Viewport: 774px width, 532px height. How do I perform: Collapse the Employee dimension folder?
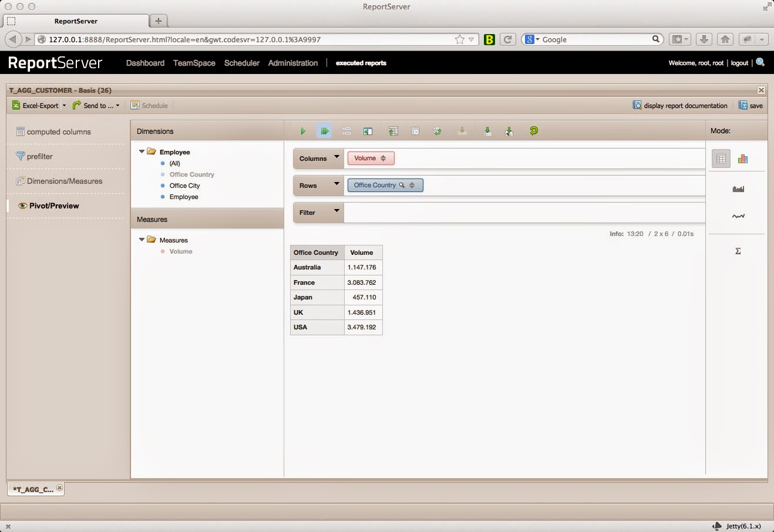click(x=142, y=151)
